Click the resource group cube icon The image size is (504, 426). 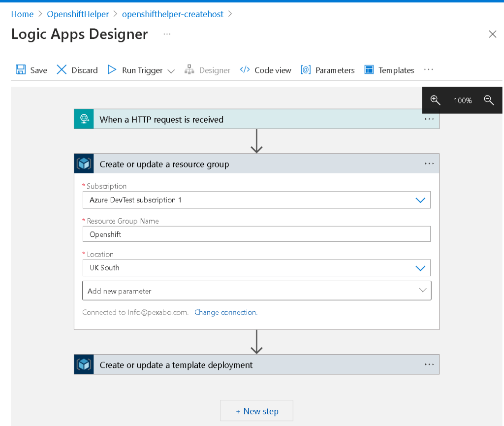[84, 164]
